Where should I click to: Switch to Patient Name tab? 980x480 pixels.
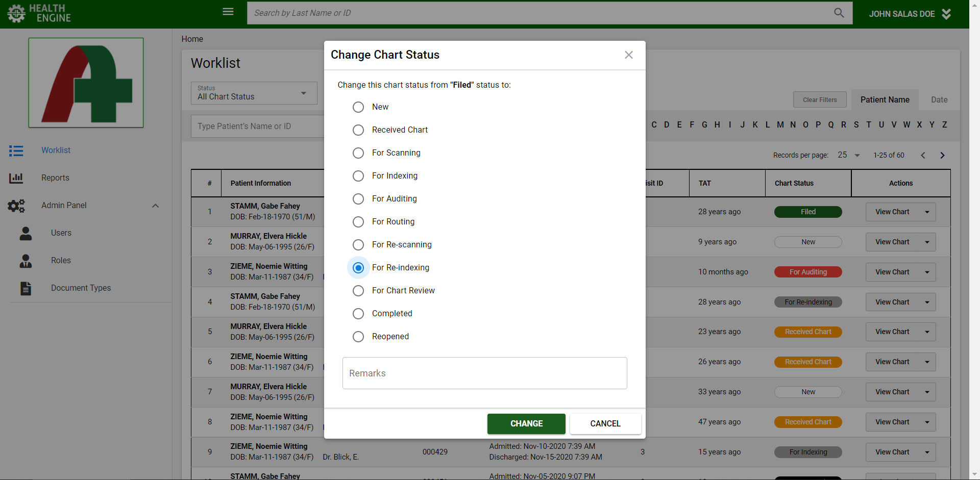click(x=885, y=100)
